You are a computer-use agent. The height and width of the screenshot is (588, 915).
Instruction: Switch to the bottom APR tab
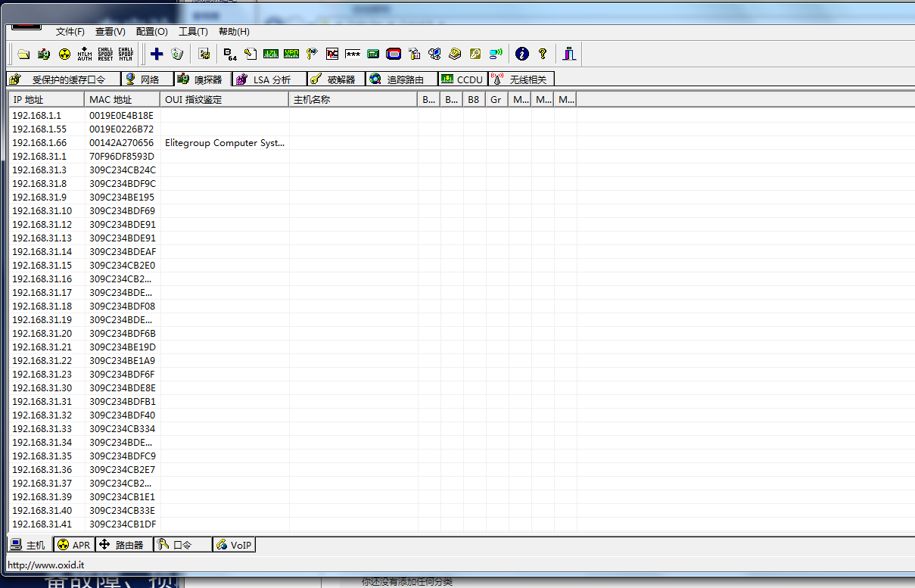[x=75, y=545]
